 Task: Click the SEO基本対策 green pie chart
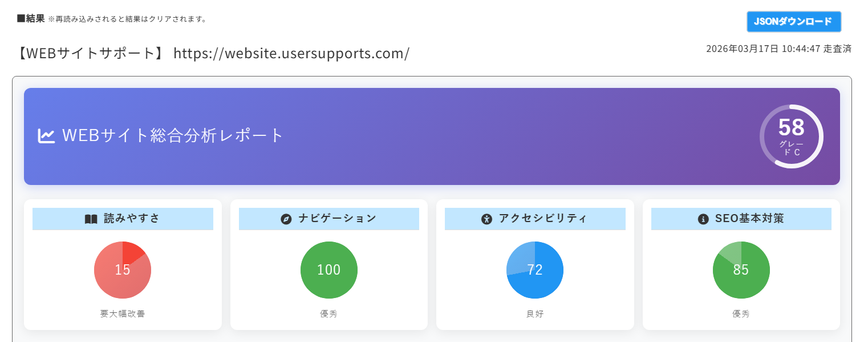coord(741,269)
